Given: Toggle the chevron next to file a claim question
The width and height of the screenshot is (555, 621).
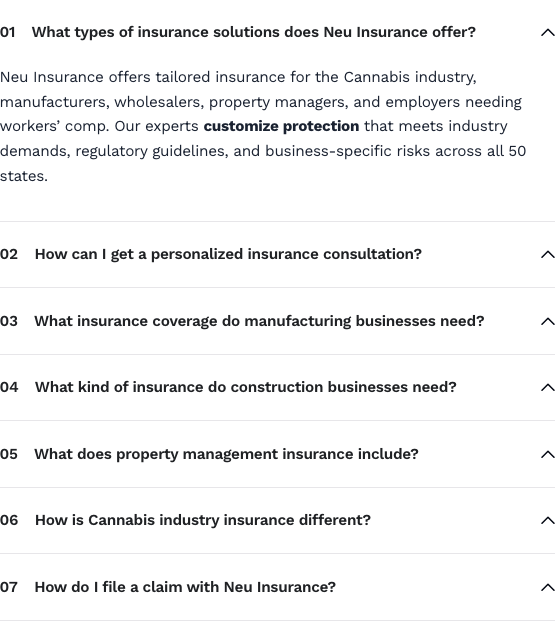Looking at the screenshot, I should click(x=547, y=587).
